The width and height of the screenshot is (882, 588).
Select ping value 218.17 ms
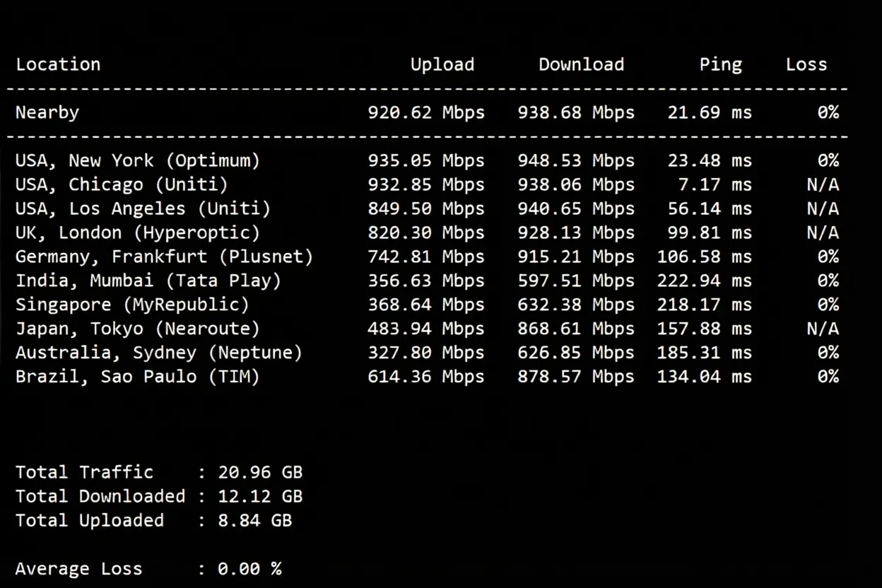click(x=705, y=305)
